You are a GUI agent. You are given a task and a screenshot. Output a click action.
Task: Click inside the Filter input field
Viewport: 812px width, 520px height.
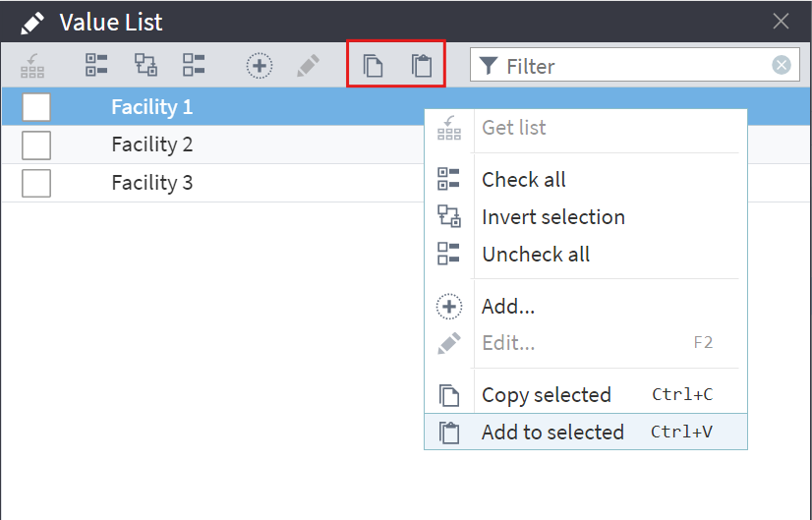[634, 65]
